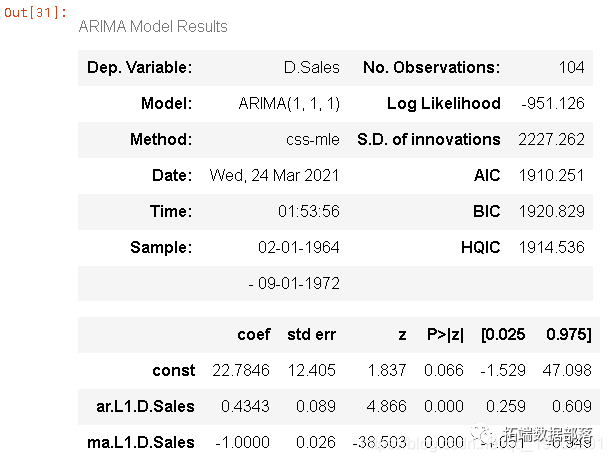Select the ARIMA Model Results title

point(153,26)
